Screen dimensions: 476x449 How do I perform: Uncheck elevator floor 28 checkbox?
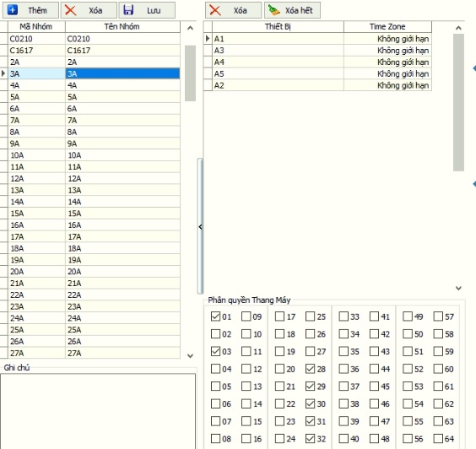point(310,369)
